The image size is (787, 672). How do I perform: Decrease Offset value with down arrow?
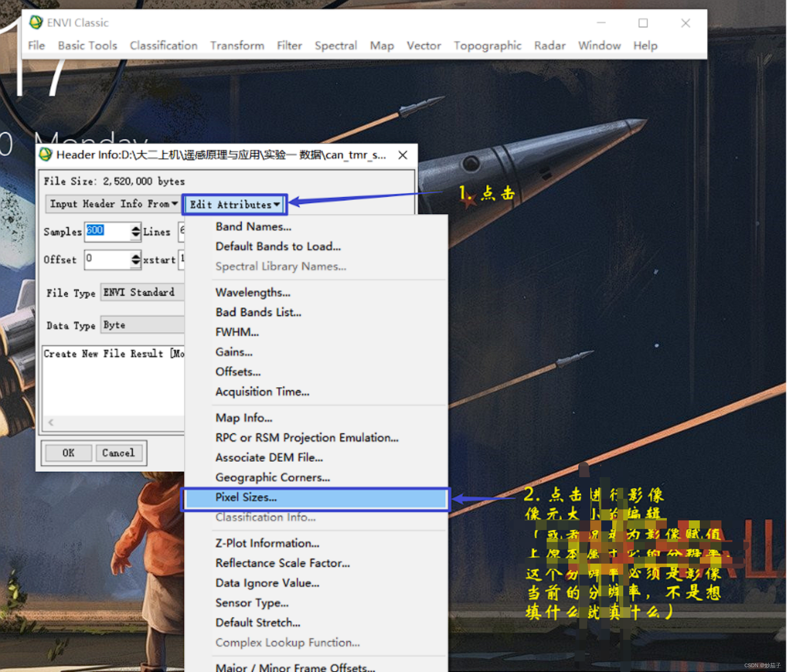pos(136,263)
